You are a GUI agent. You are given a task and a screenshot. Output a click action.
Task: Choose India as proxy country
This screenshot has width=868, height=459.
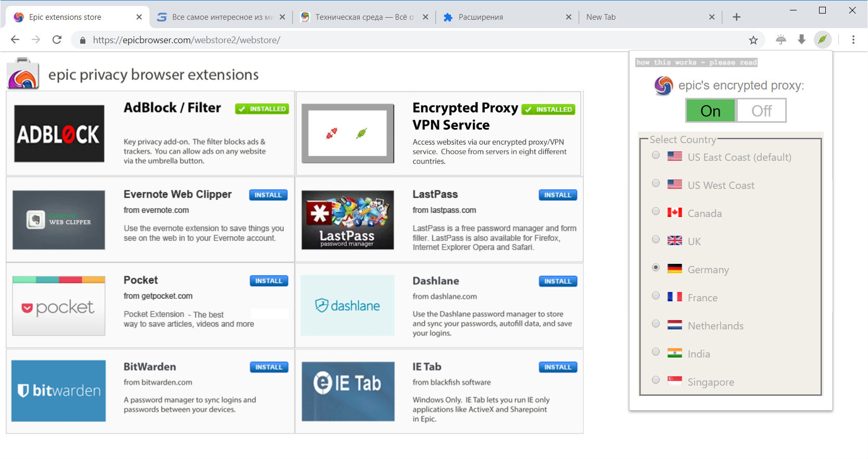tap(656, 352)
